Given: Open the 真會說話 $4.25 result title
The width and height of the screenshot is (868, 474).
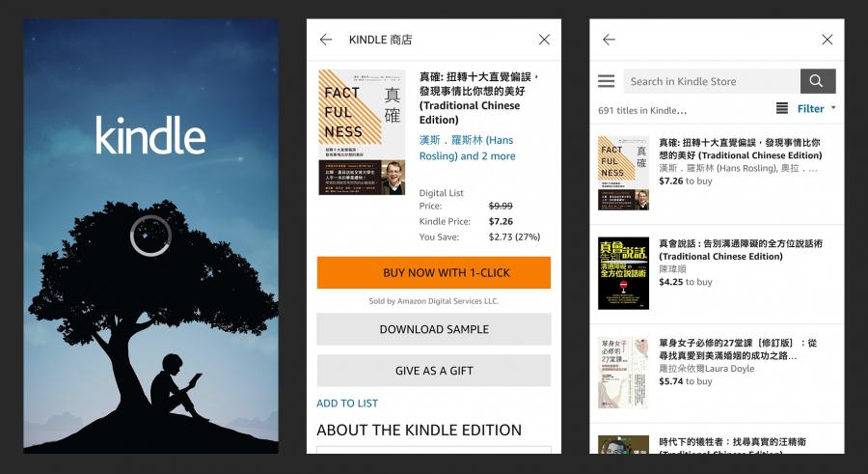Looking at the screenshot, I should pyautogui.click(x=741, y=249).
